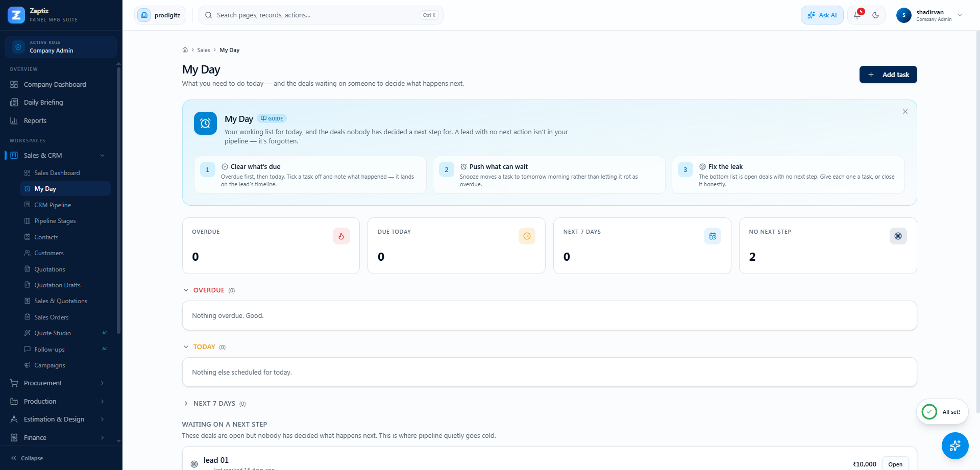Expand Estimation & Design section
This screenshot has width=980, height=470.
pos(61,419)
